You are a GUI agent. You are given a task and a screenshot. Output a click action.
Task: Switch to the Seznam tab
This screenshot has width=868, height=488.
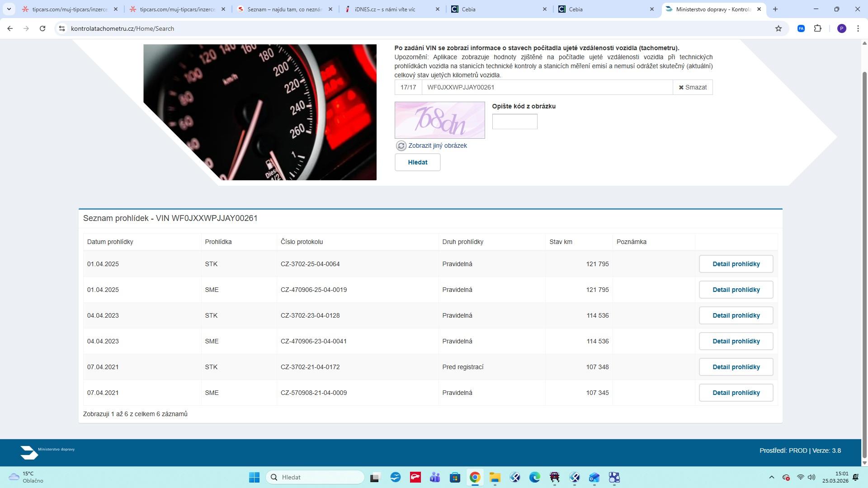(x=284, y=9)
